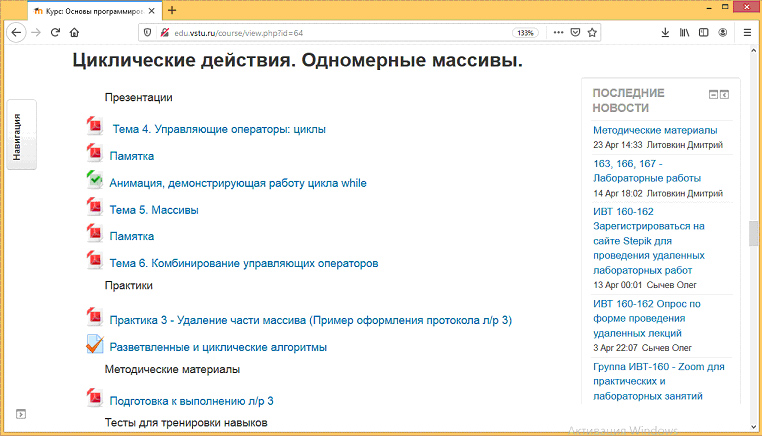Collapse the Последние новости block with minus icon

pyautogui.click(x=713, y=94)
